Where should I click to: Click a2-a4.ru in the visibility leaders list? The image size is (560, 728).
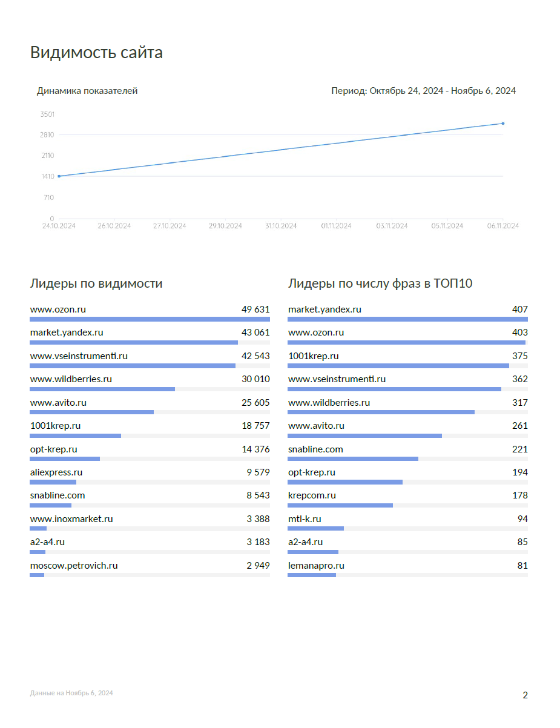tap(47, 542)
